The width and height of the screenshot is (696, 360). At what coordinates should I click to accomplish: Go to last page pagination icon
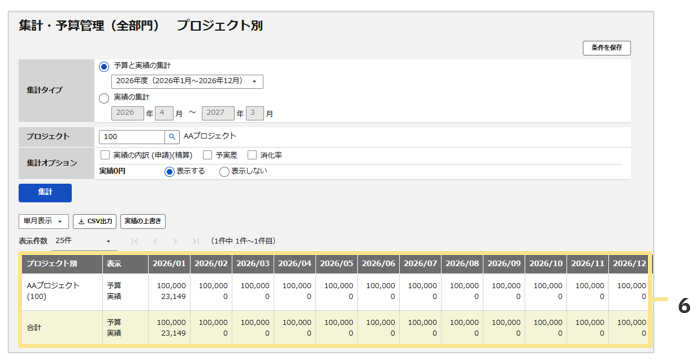[195, 241]
